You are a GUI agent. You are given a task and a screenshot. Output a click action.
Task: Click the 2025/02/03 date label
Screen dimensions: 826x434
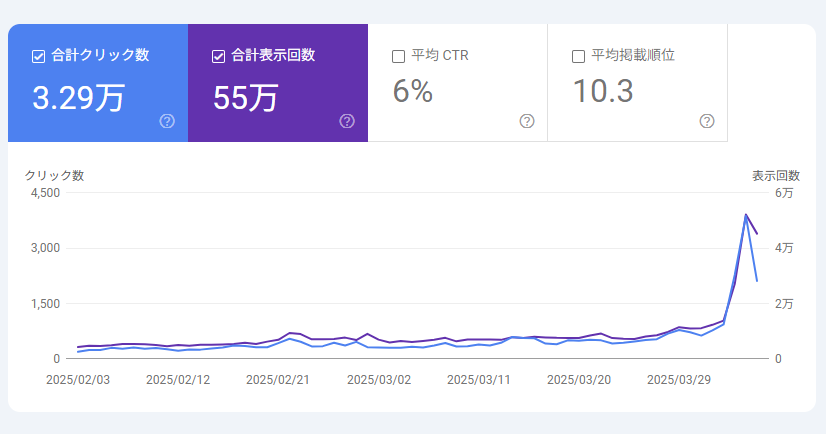point(78,380)
